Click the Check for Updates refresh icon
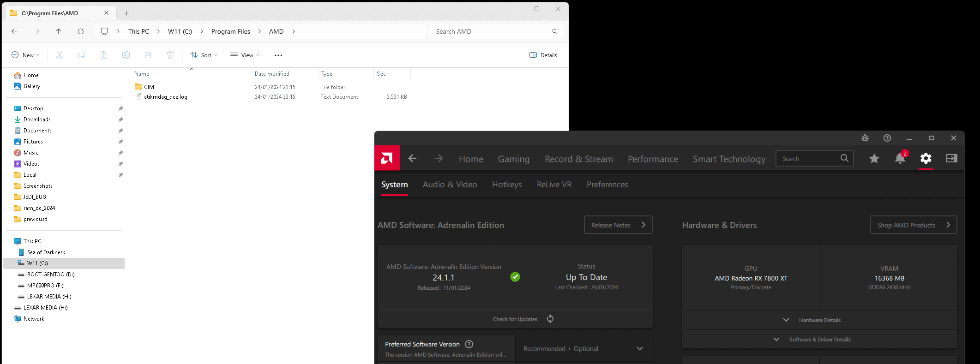Screen dimensions: 980x364 point(550,319)
